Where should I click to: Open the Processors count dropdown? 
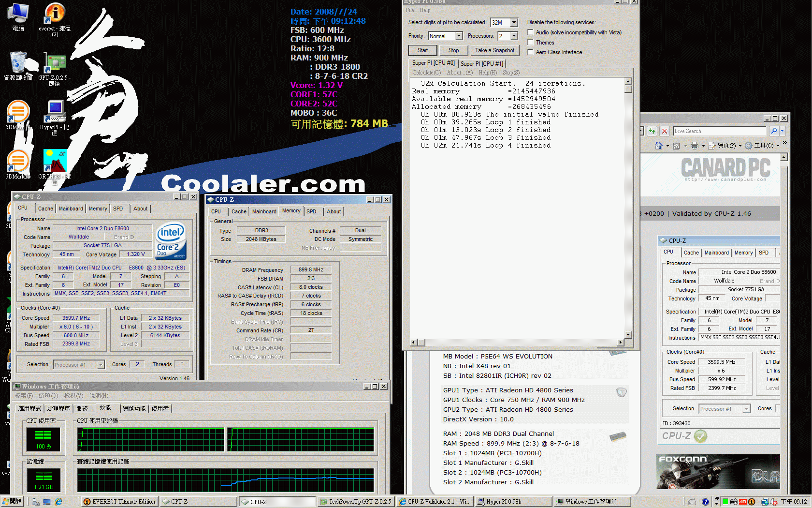[514, 36]
